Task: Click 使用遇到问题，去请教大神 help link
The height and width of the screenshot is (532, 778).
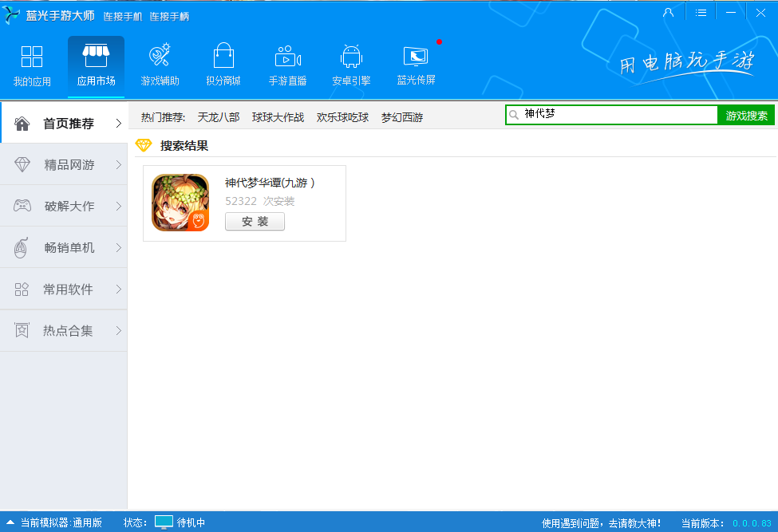Action: (601, 523)
